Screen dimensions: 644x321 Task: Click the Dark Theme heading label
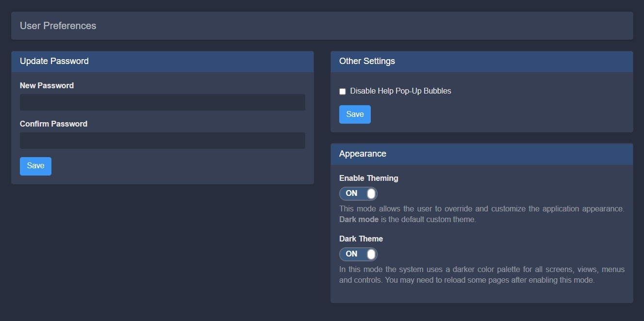[x=361, y=239]
